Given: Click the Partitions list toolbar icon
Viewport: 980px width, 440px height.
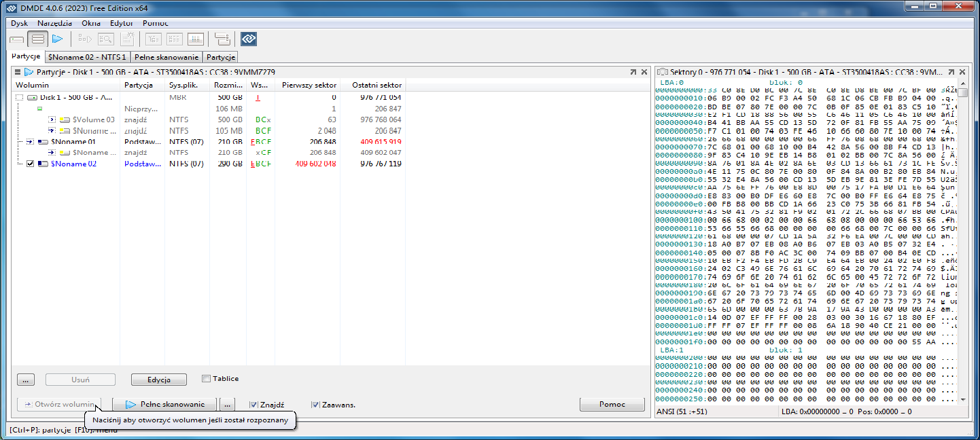Looking at the screenshot, I should [x=38, y=39].
